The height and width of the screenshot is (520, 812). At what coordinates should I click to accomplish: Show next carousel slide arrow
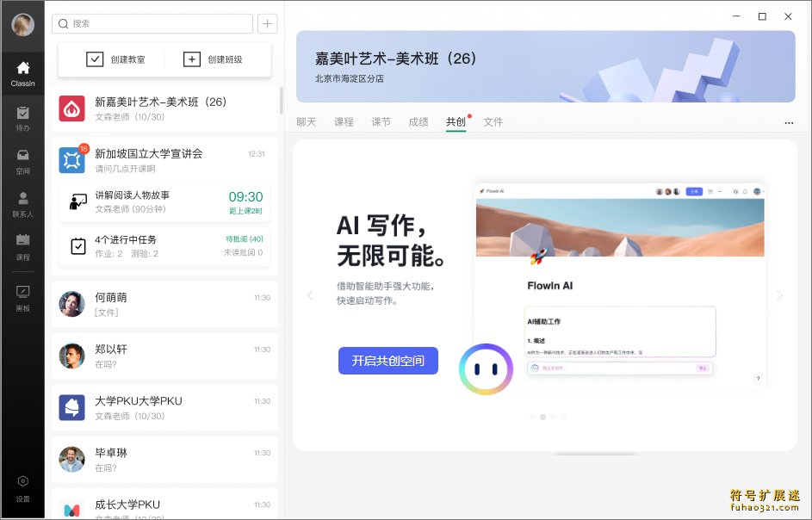[x=780, y=295]
